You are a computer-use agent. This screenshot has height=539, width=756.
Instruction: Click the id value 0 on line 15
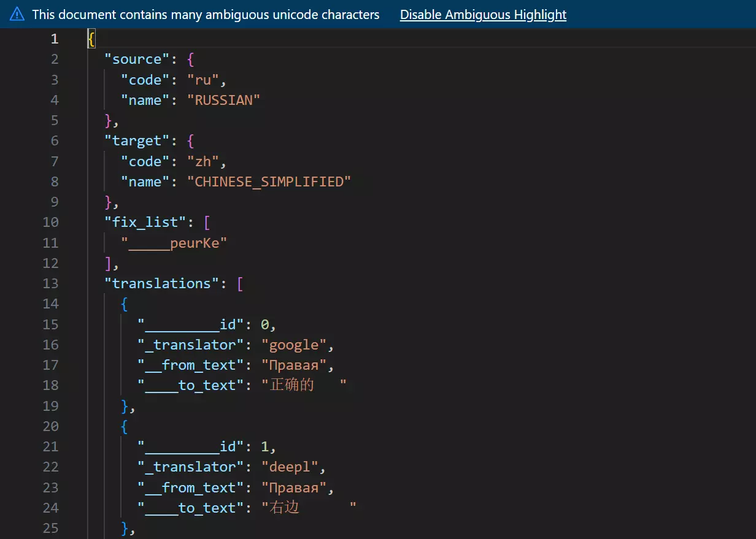coord(264,324)
